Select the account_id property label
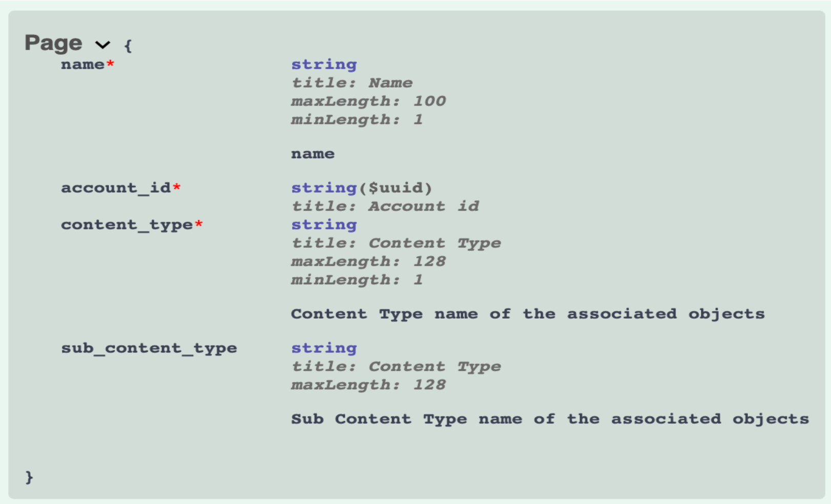 pos(116,188)
